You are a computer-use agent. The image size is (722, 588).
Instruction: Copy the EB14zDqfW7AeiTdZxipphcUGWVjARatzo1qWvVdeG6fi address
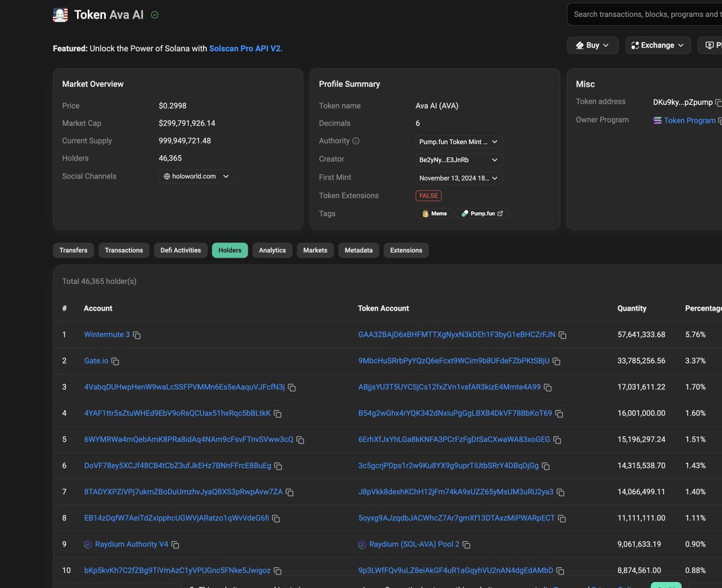tap(276, 518)
